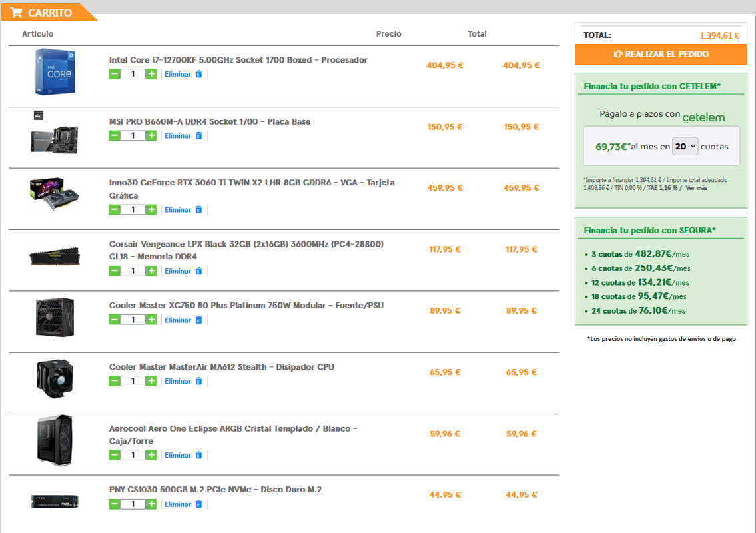Increase quantity of MSI PRO B660M-A motherboard
756x533 pixels.
pyautogui.click(x=151, y=135)
